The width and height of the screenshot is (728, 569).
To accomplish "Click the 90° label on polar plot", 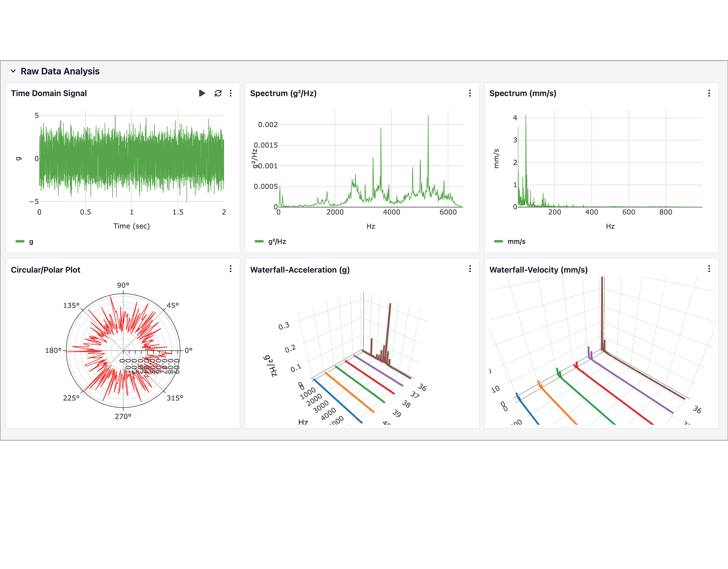I will [123, 285].
